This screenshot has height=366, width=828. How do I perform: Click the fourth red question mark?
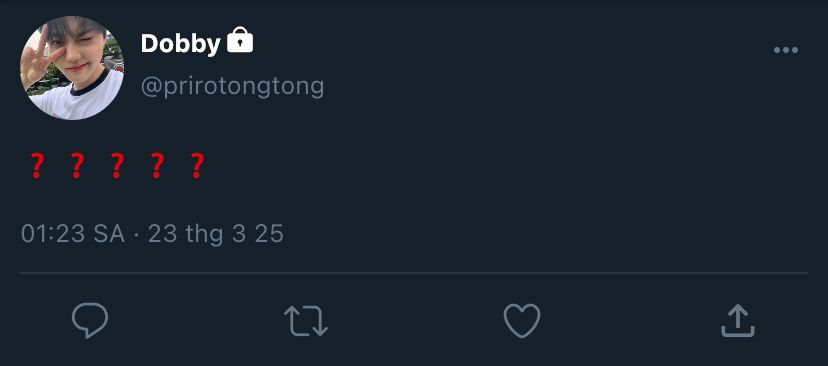[x=156, y=165]
